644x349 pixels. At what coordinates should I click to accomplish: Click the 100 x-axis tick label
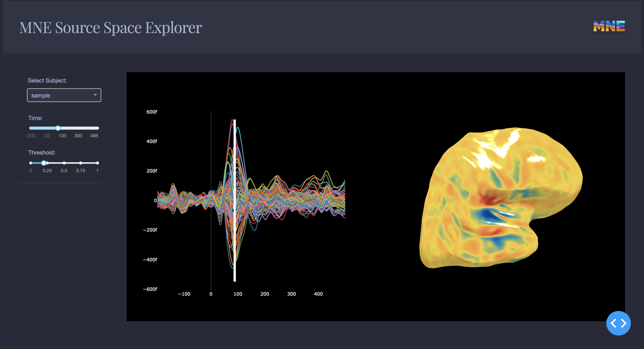pos(238,294)
